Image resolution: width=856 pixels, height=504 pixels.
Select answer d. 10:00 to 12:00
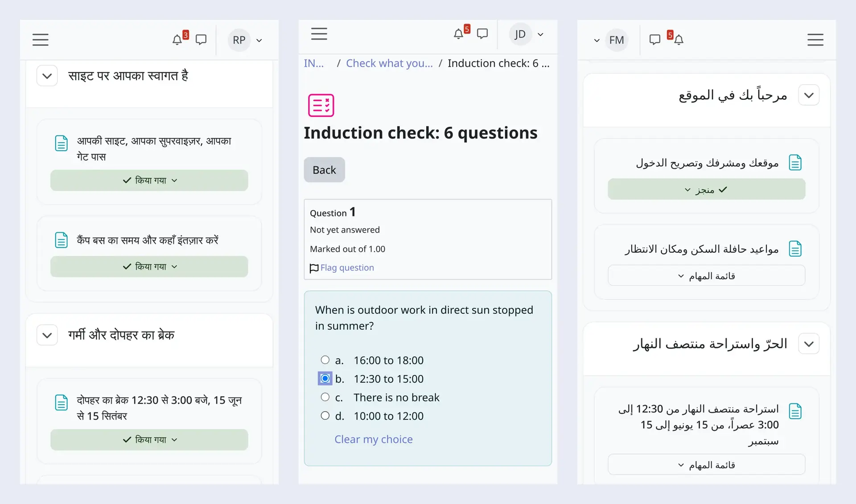coord(325,415)
